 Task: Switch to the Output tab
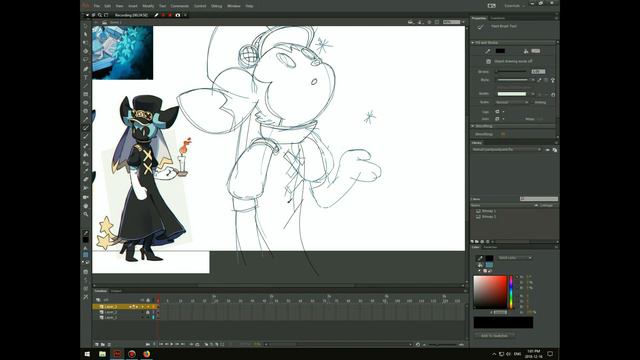tap(116, 291)
